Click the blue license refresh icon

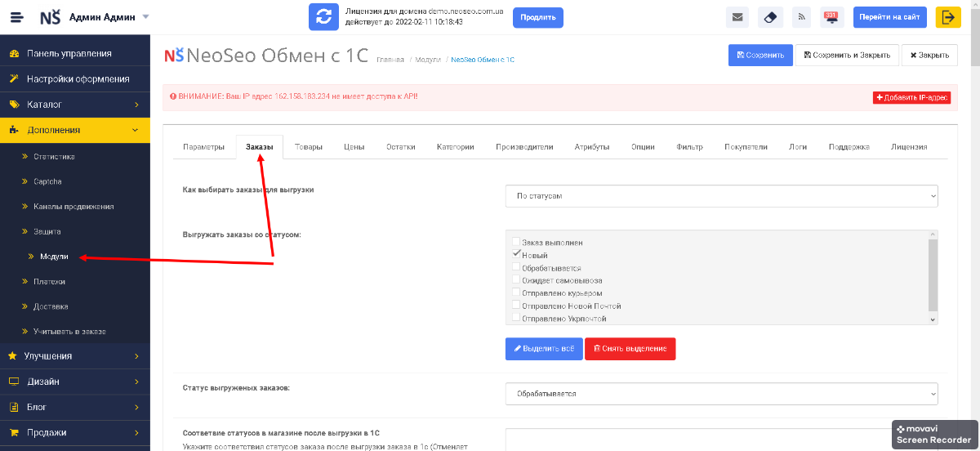tap(323, 17)
